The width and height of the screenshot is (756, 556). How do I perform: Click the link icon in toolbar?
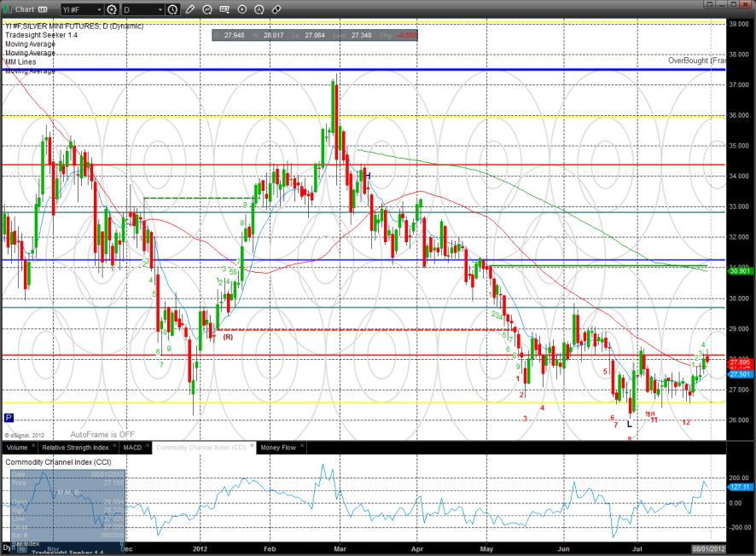[x=276, y=10]
